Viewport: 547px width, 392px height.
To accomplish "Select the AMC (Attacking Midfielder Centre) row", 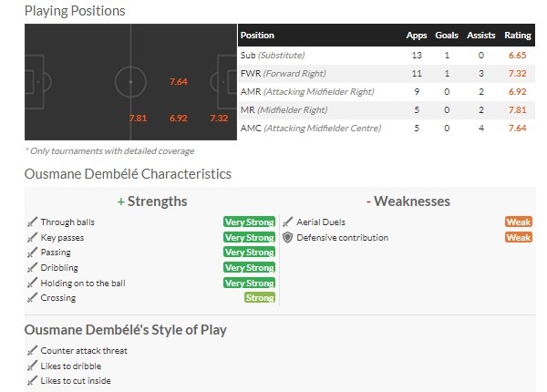I will pyautogui.click(x=387, y=129).
